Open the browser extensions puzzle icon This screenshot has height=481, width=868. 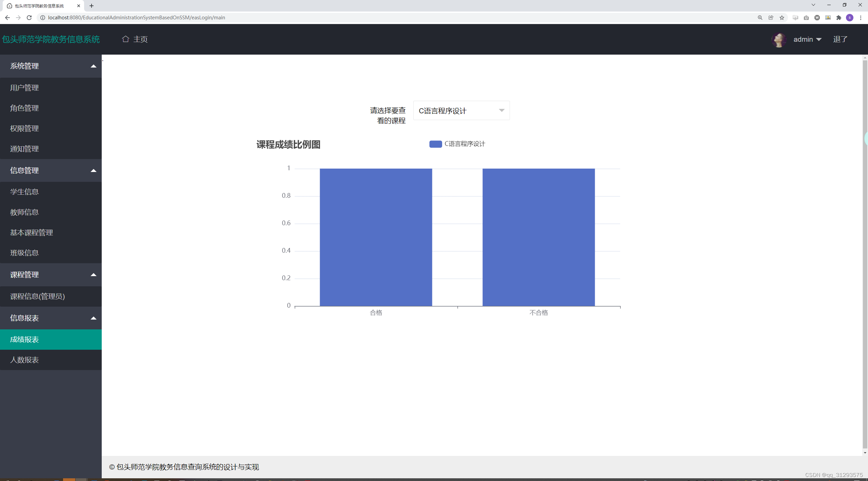(x=839, y=18)
